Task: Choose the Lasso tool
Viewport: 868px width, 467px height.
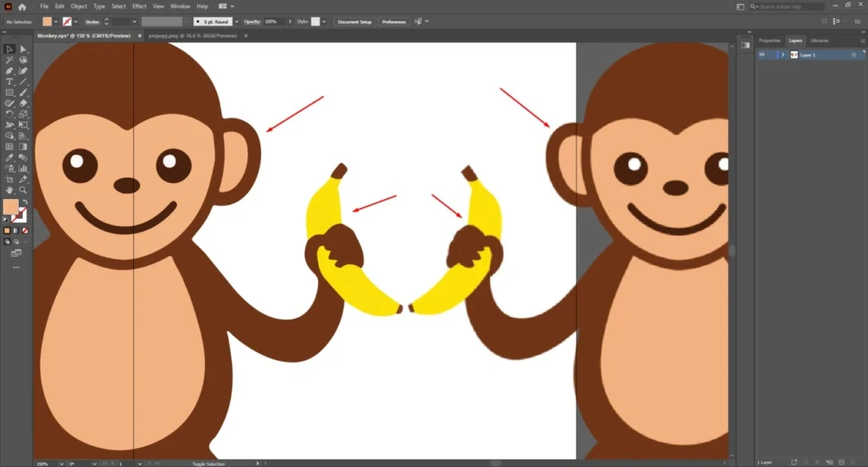Action: tap(23, 60)
